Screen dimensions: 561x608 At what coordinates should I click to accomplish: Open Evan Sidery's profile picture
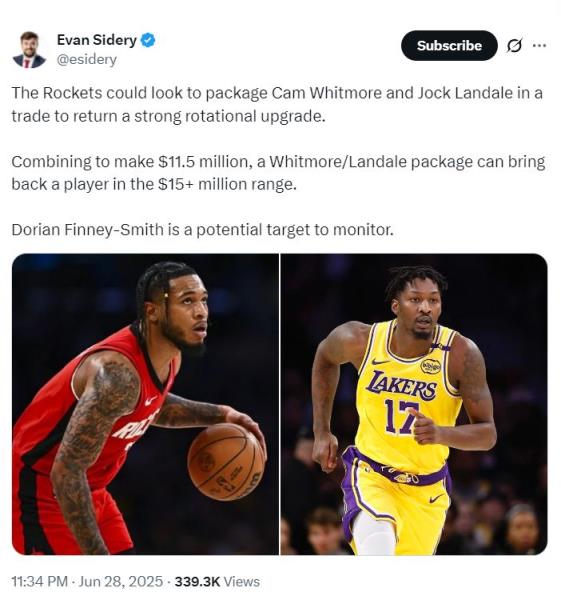point(29,50)
